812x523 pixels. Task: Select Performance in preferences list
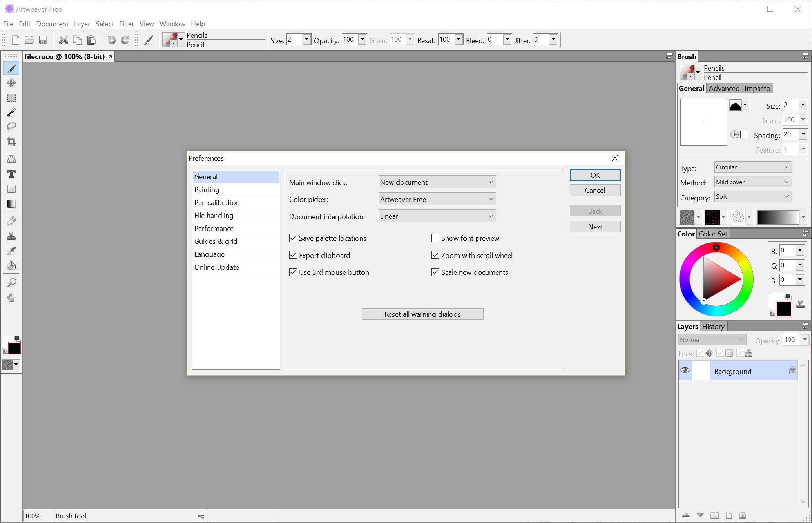(x=214, y=228)
